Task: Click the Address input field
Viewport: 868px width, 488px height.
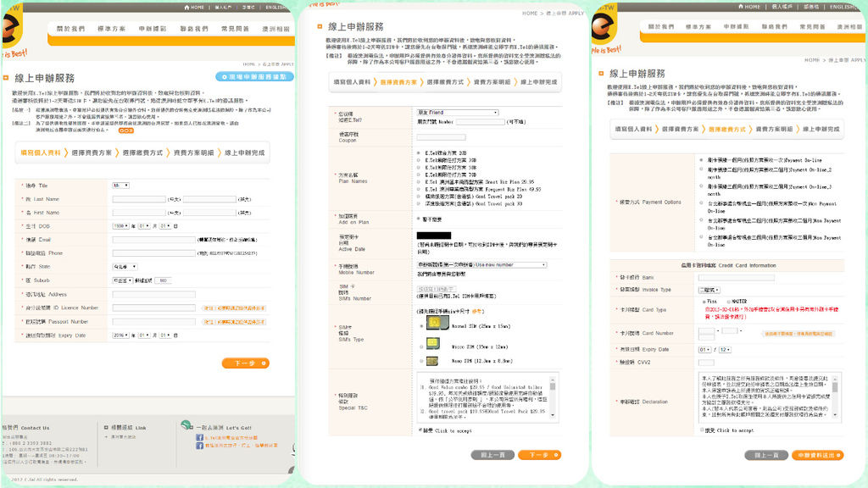Action: click(154, 294)
